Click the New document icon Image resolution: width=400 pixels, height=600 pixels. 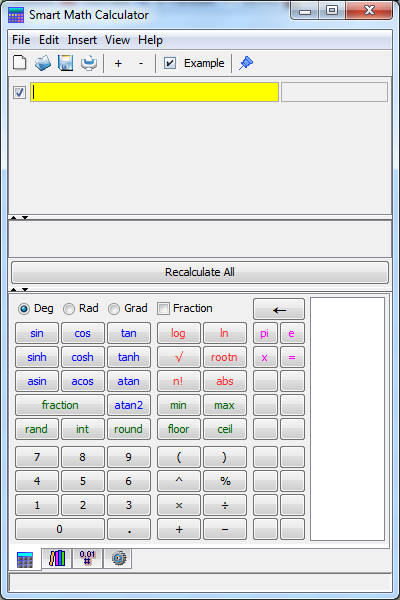20,63
